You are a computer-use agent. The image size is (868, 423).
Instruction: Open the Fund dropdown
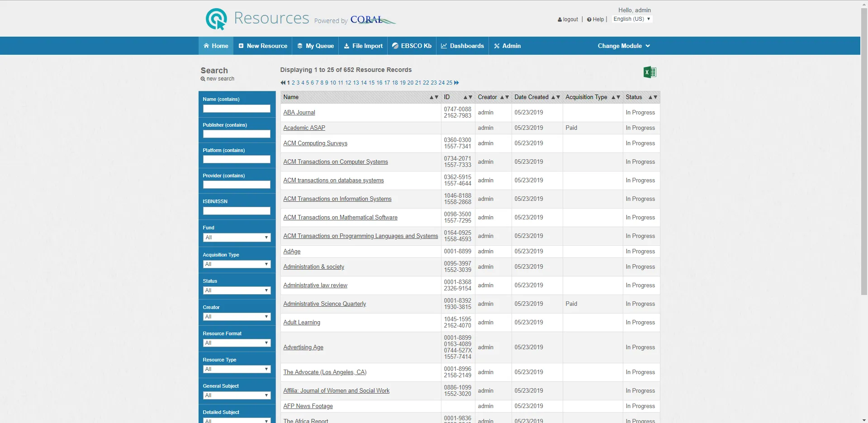[x=237, y=238]
